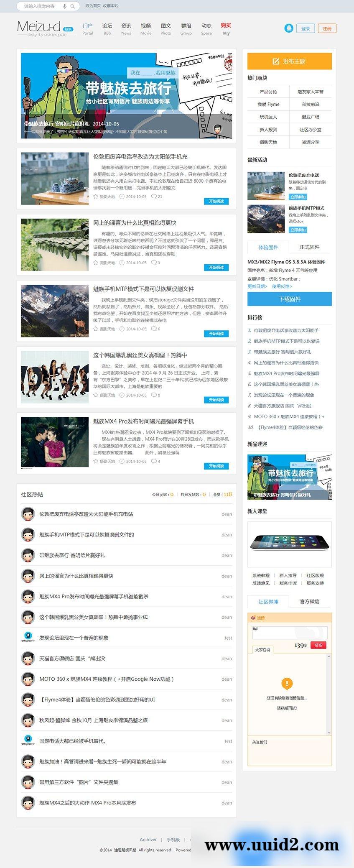Open the 资源分享 board link
This screenshot has height=868, width=354.
click(x=311, y=142)
